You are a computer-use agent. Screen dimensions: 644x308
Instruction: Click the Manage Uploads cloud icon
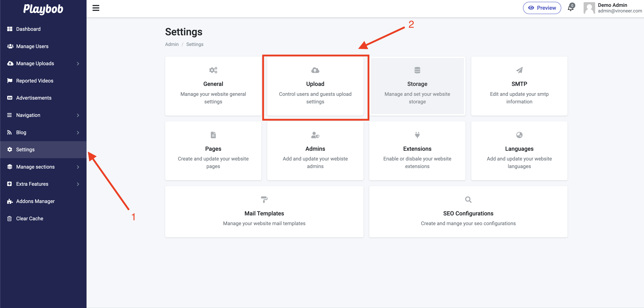pos(10,63)
